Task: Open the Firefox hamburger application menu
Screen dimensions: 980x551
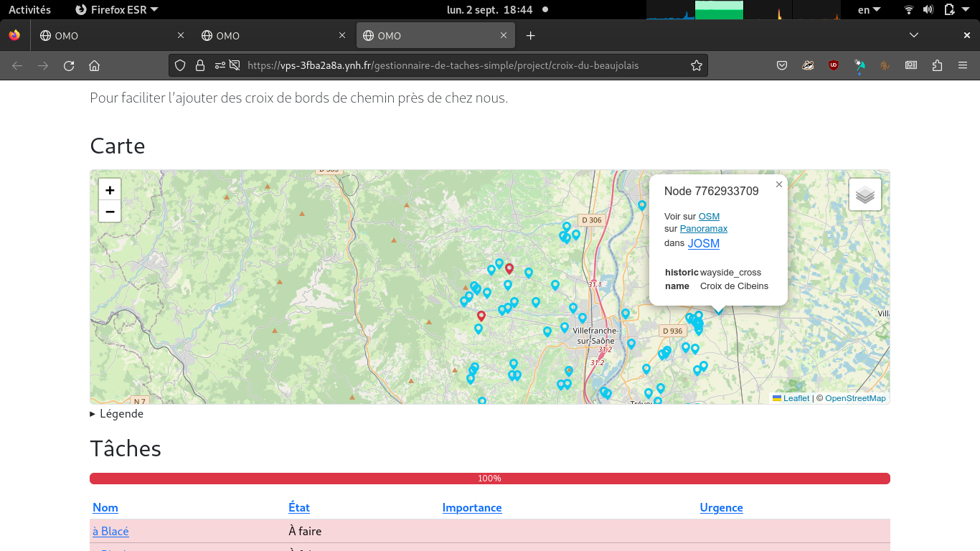Action: pyautogui.click(x=963, y=65)
